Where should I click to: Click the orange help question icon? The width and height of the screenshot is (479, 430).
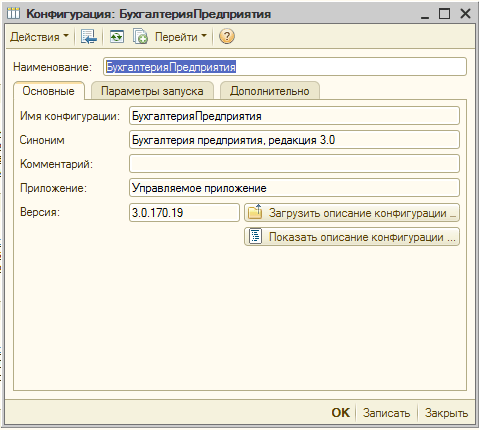click(x=227, y=37)
